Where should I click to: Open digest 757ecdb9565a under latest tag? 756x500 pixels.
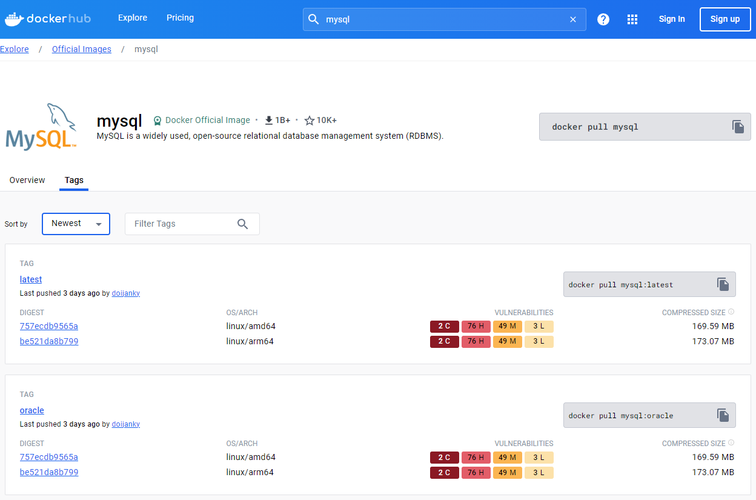tap(49, 326)
